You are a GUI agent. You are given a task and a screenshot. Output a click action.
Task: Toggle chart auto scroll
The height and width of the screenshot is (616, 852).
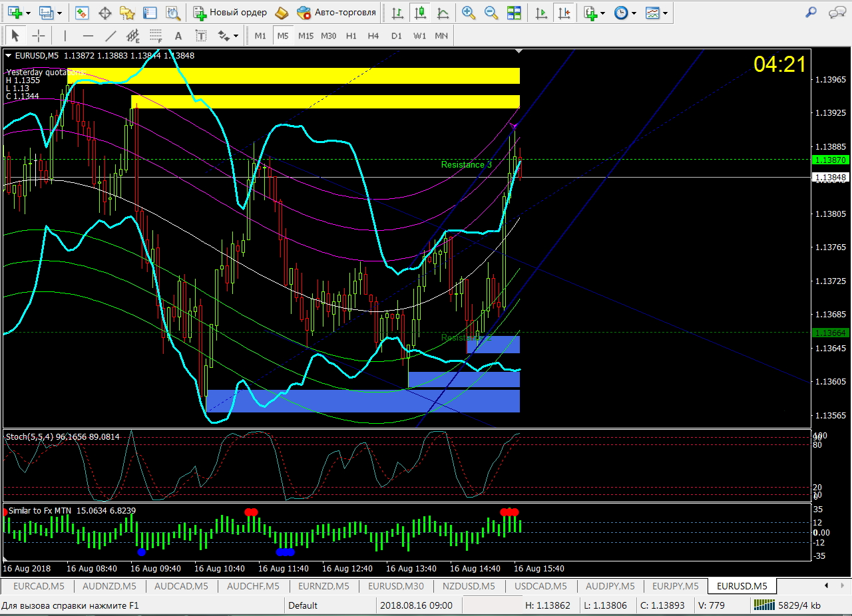pyautogui.click(x=542, y=13)
